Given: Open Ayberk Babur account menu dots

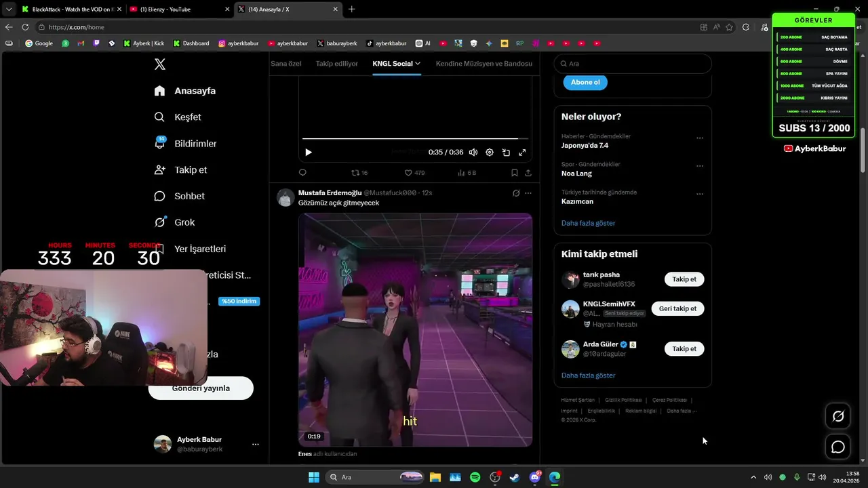Looking at the screenshot, I should pyautogui.click(x=256, y=445).
